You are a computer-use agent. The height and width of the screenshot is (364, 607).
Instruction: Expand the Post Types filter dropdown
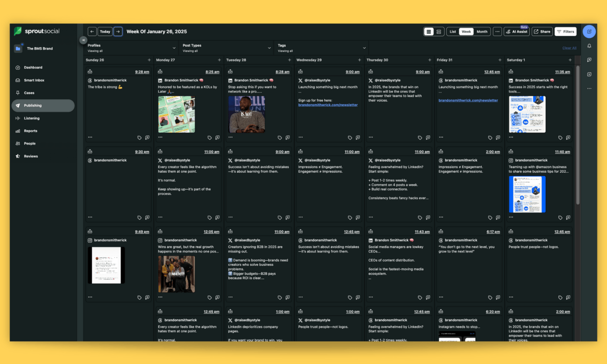pos(226,48)
